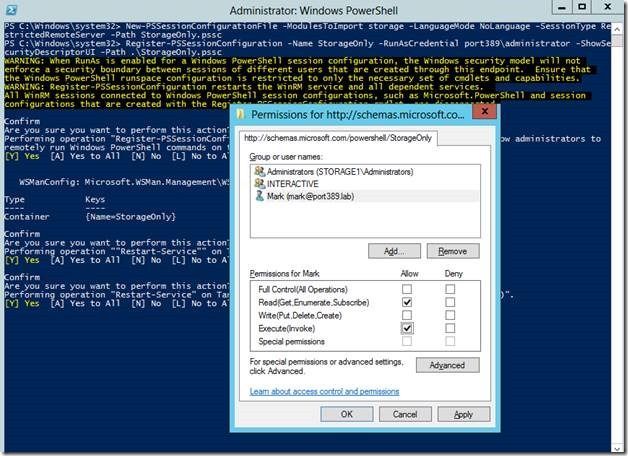The image size is (628, 456).
Task: Click the {Name=StorageOnly} key text
Action: click(x=131, y=217)
